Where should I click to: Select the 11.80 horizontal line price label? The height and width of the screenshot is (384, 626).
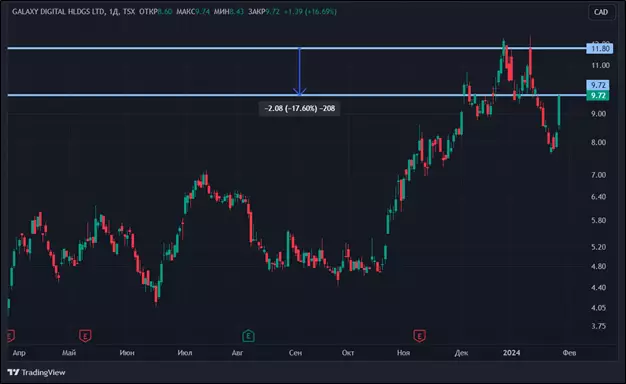click(x=600, y=49)
